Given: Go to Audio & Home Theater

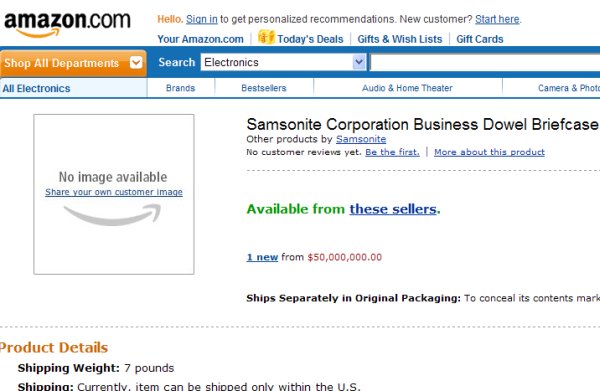Looking at the screenshot, I should (x=407, y=88).
